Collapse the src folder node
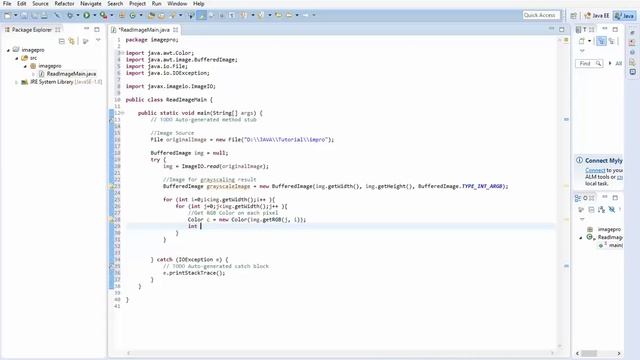Screen dimensions: 640x360 tap(17, 58)
